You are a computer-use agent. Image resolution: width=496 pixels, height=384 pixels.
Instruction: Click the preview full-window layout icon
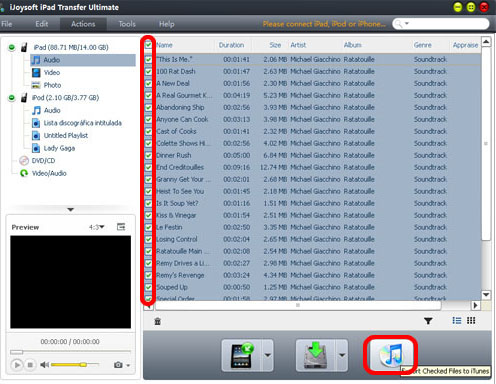[x=121, y=227]
